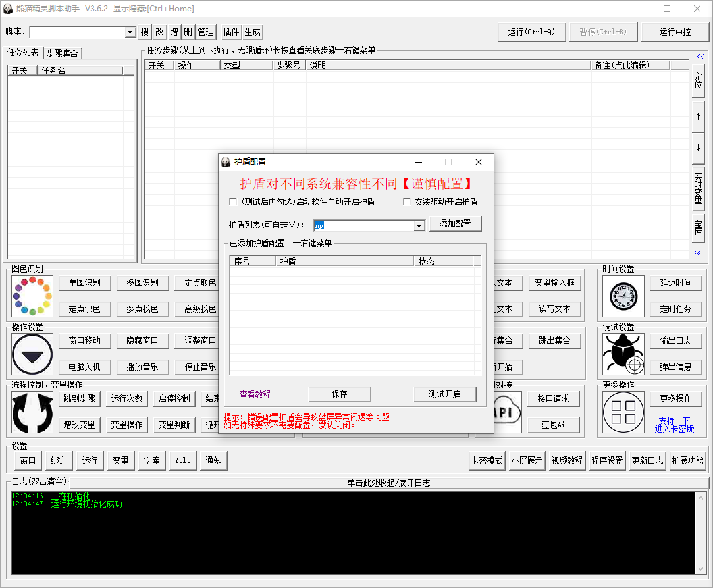This screenshot has width=713, height=588.
Task: Click the down arrow move step button
Action: [698, 148]
